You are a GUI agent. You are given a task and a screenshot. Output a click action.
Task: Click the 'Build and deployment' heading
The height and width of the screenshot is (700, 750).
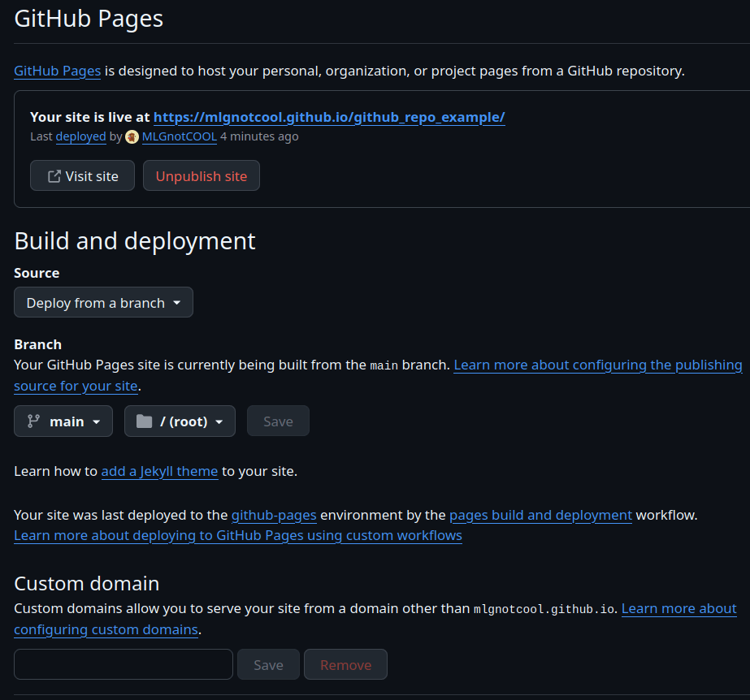coord(135,241)
